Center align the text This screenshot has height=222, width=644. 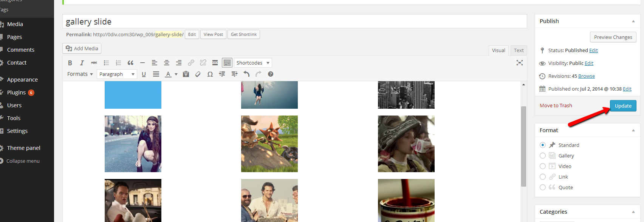pyautogui.click(x=166, y=63)
